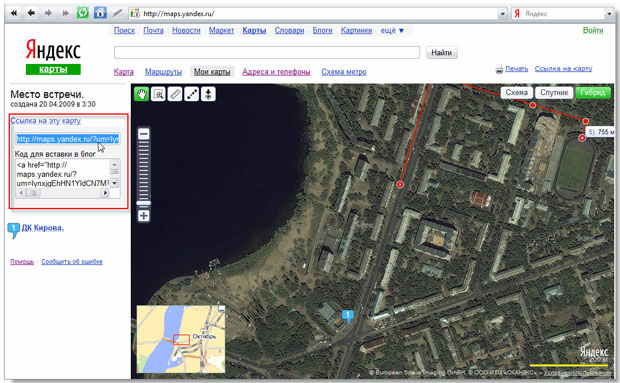Image resolution: width=620 pixels, height=383 pixels.
Task: Click embed code scroll down arrow
Action: pos(114,183)
